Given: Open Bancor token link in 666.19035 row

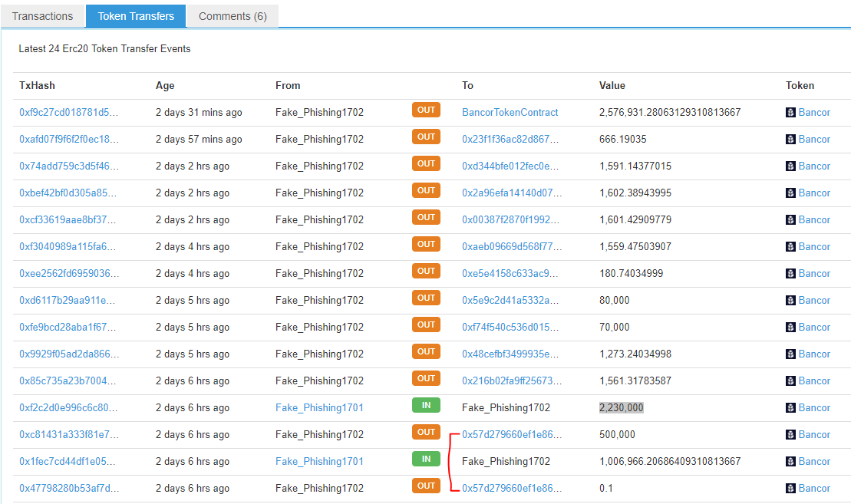Looking at the screenshot, I should click(x=814, y=139).
